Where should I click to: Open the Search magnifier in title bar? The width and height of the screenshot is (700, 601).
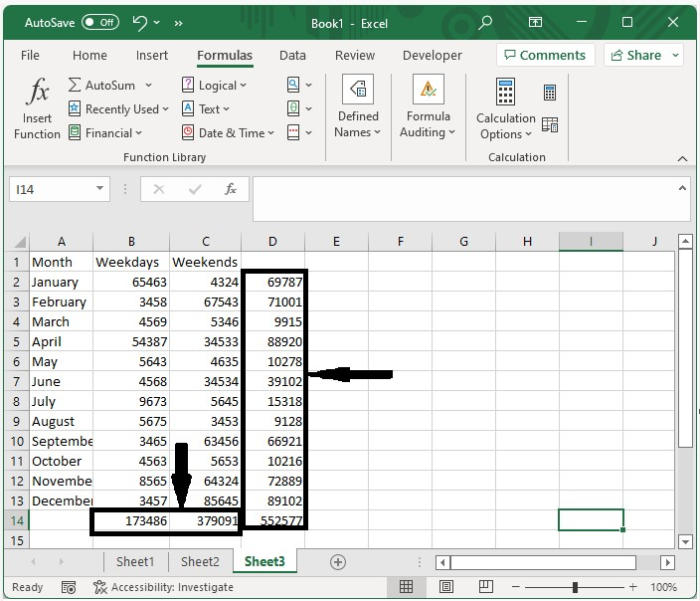point(485,22)
